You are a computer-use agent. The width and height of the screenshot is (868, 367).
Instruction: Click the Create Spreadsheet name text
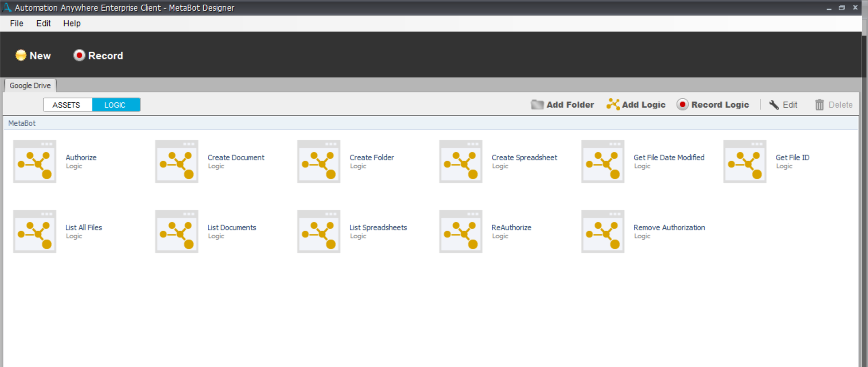(x=524, y=157)
